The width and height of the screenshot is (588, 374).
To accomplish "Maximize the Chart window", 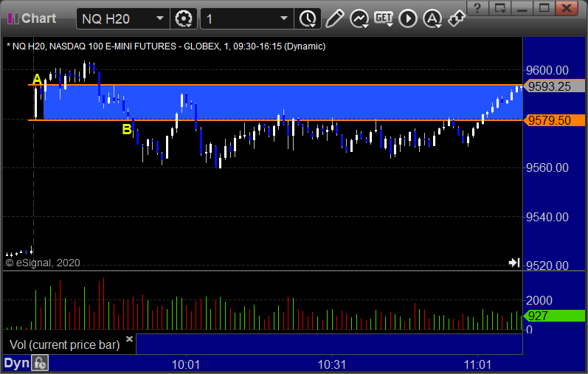I will pyautogui.click(x=544, y=7).
